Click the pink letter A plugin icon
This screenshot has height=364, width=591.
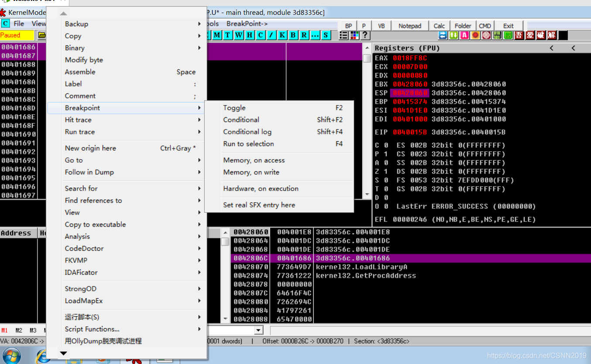(465, 35)
